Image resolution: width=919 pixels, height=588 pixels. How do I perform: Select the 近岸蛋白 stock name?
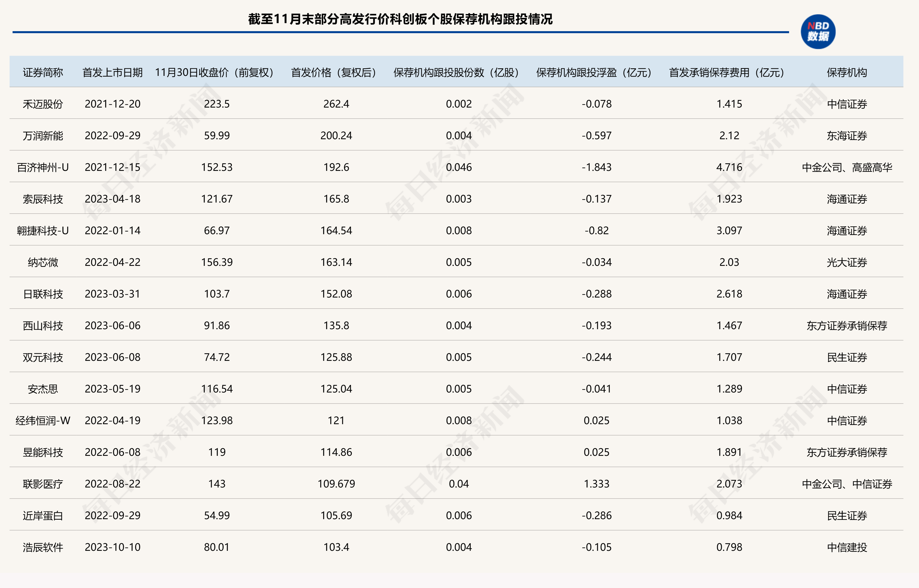tap(43, 516)
